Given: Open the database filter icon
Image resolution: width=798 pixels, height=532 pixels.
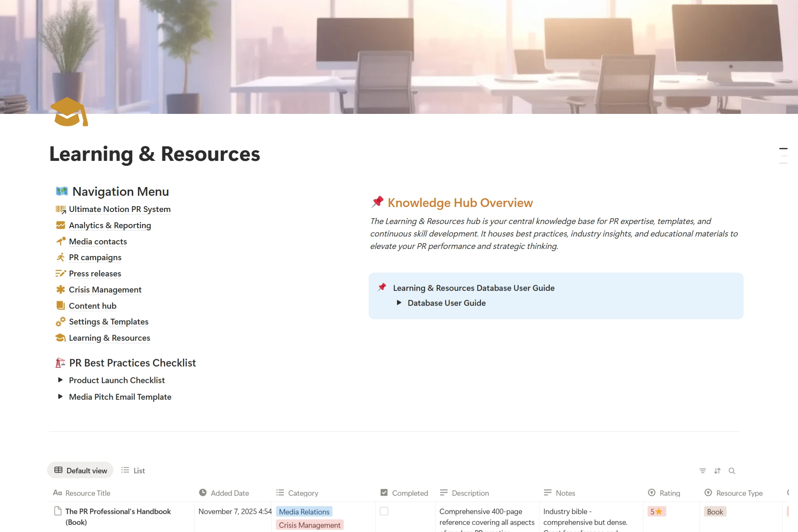Looking at the screenshot, I should (x=702, y=471).
